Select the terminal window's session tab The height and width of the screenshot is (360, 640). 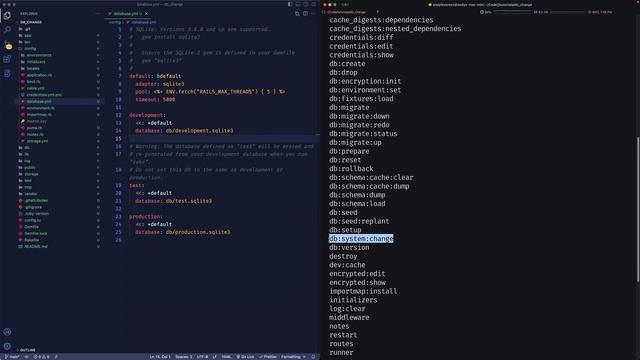click(347, 12)
